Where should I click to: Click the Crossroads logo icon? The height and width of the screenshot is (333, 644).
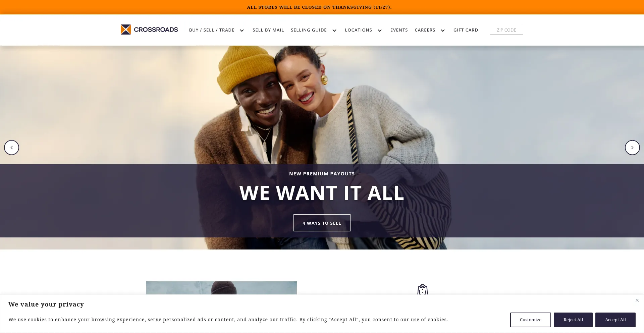tap(126, 30)
